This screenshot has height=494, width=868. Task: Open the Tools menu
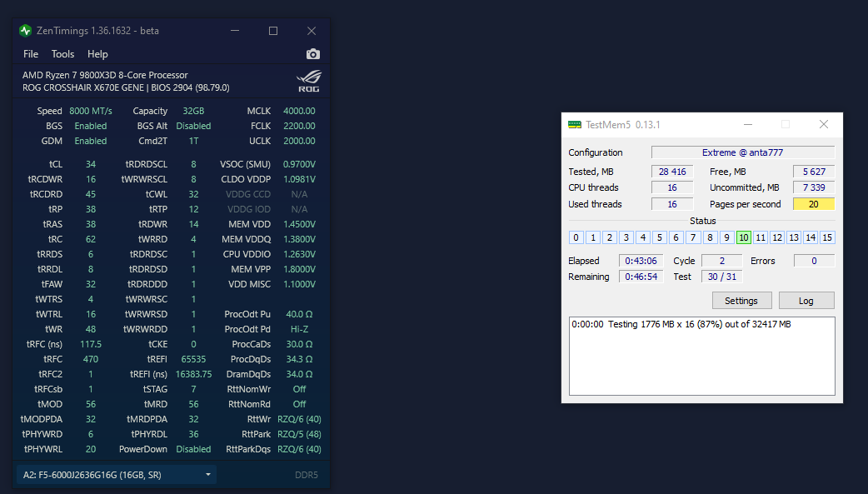pyautogui.click(x=62, y=54)
